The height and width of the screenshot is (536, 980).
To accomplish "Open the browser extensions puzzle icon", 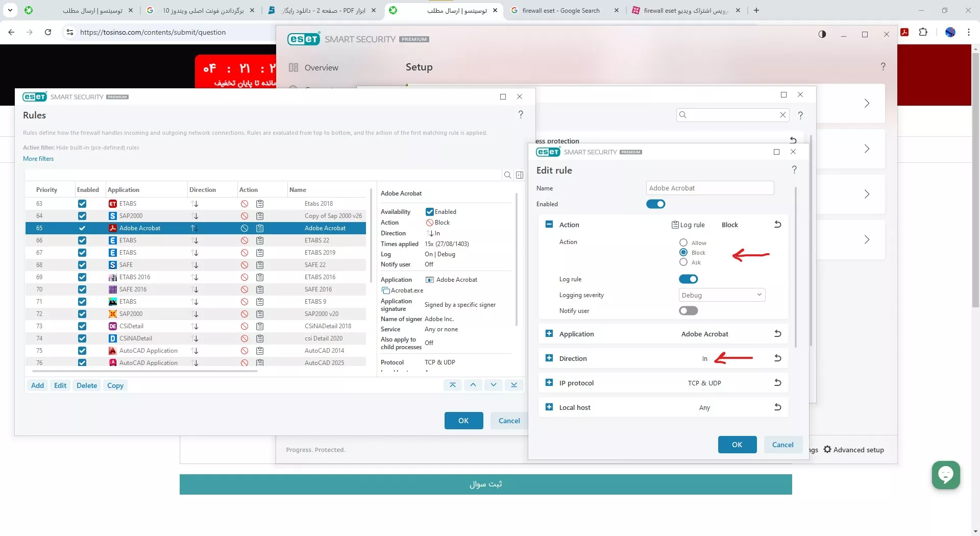I will tap(923, 32).
